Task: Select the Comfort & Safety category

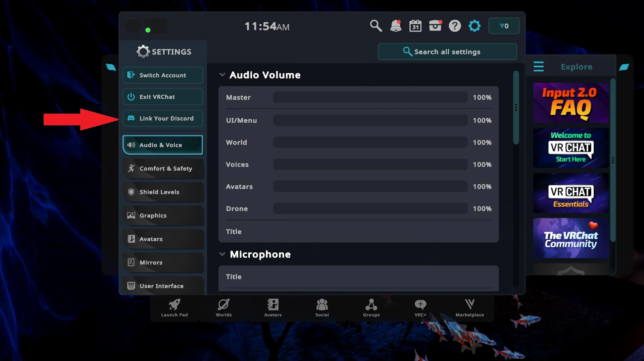Action: pos(163,168)
